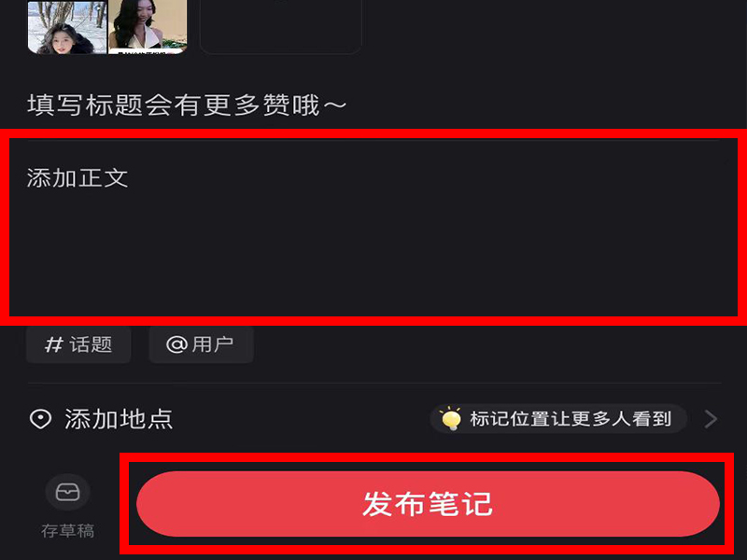Tap the location pin icon
Screen dimensions: 747x560
coord(40,419)
